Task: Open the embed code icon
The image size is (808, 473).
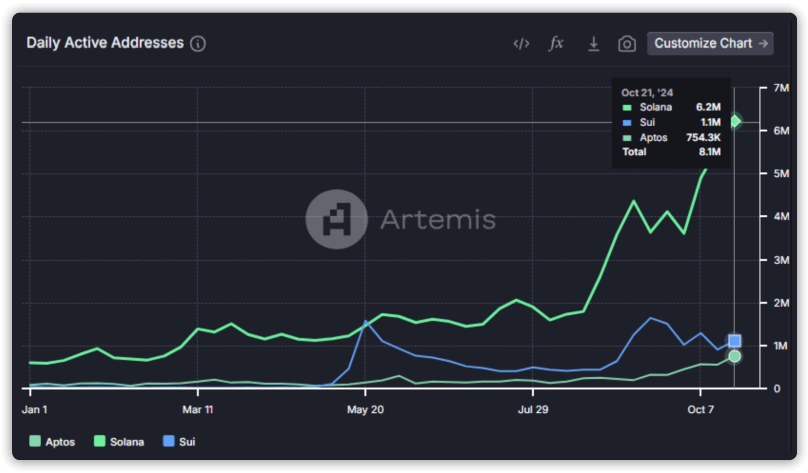Action: (x=521, y=43)
